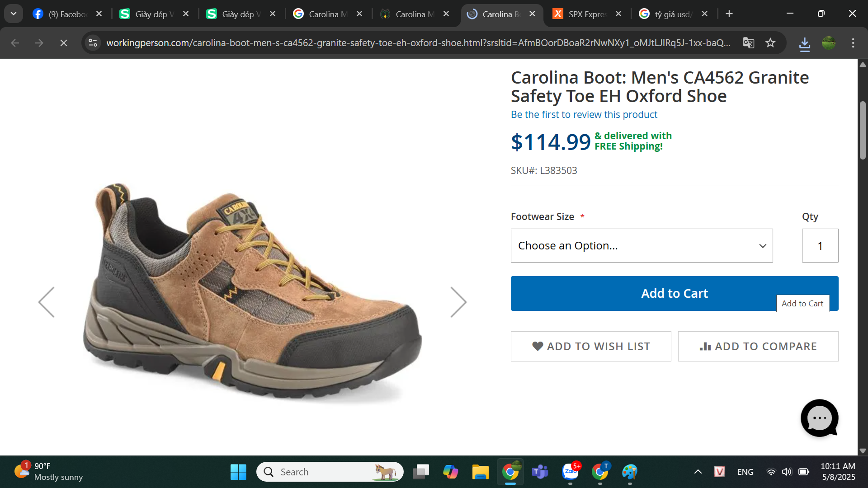Click the live chat bubble icon

click(819, 418)
